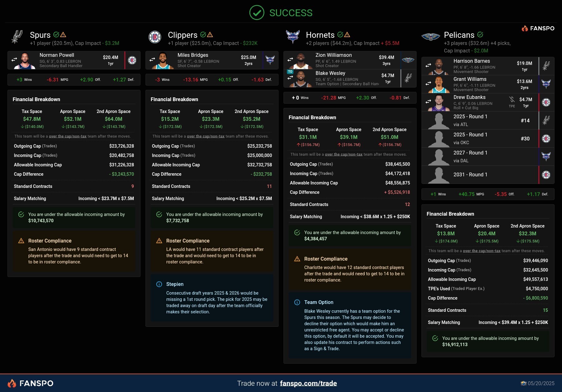Screen dimensions: 562x392
Task: Click the "2027 - Round 1" via DAL pick
Action: 488,157
